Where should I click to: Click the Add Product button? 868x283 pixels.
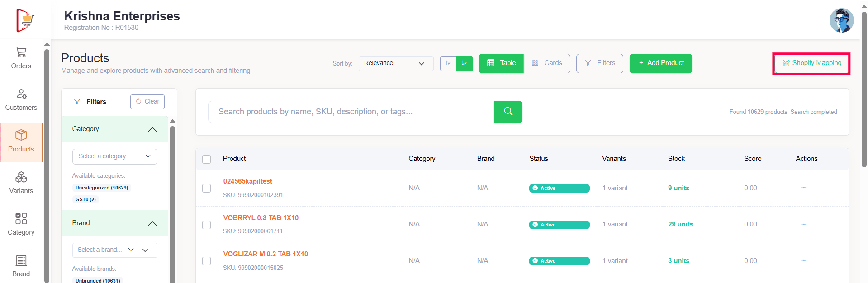tap(660, 63)
